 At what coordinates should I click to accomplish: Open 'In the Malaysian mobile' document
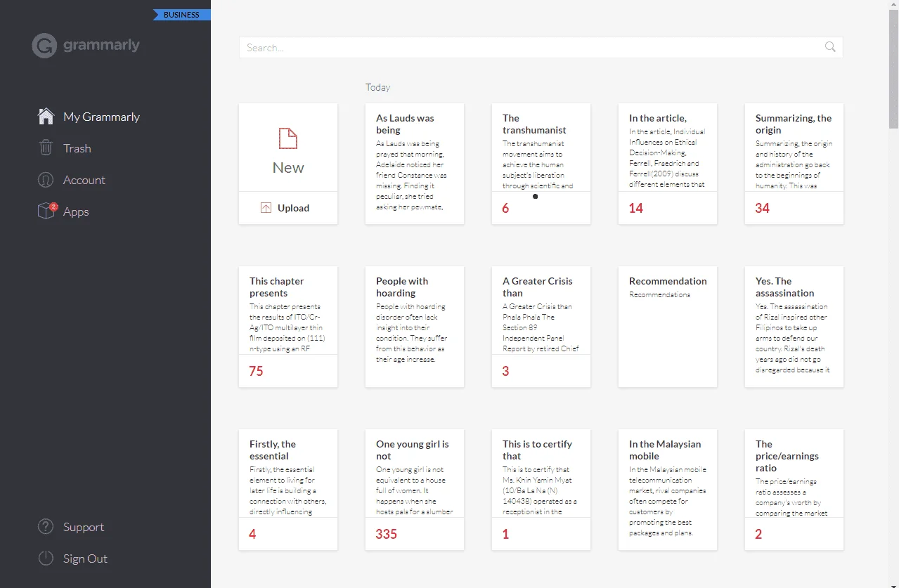click(x=668, y=490)
